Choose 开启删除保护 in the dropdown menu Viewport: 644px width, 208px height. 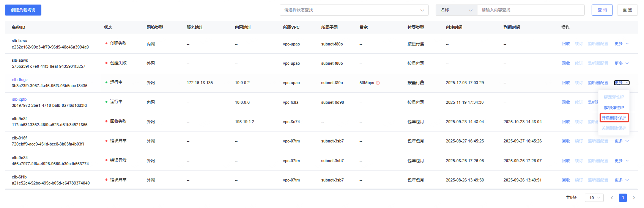click(x=614, y=118)
